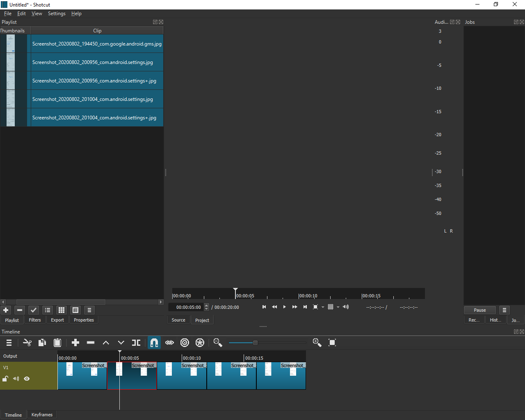Zoom the timeline to fit
The width and height of the screenshot is (525, 420).
click(332, 342)
